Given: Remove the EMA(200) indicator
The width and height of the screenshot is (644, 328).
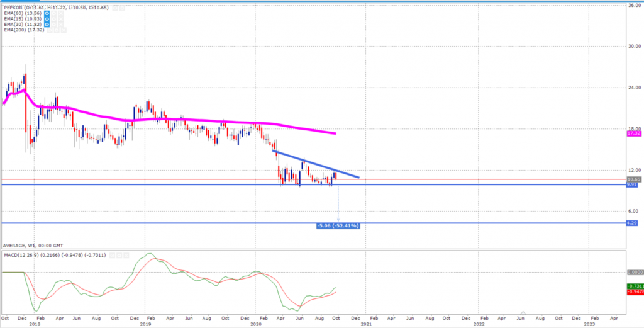Looking at the screenshot, I should pyautogui.click(x=64, y=30).
